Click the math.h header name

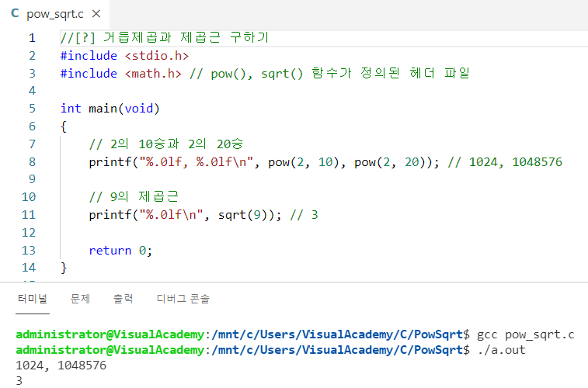152,74
